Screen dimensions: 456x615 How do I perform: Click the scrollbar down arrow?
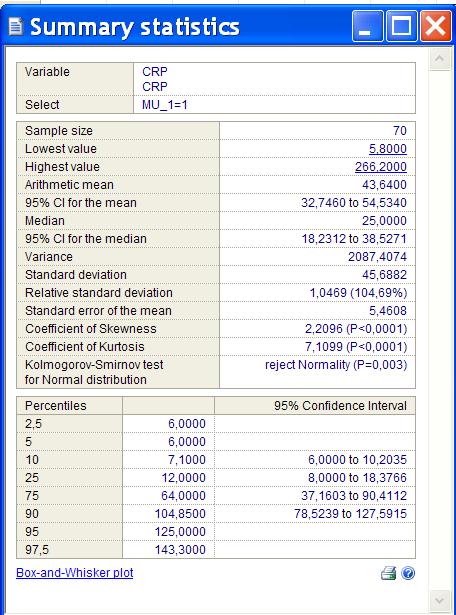tap(440, 600)
